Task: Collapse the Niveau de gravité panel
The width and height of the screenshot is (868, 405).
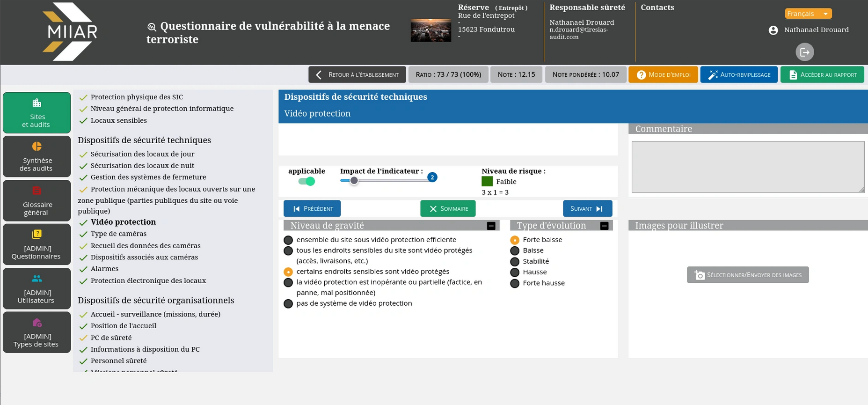Action: coord(491,226)
